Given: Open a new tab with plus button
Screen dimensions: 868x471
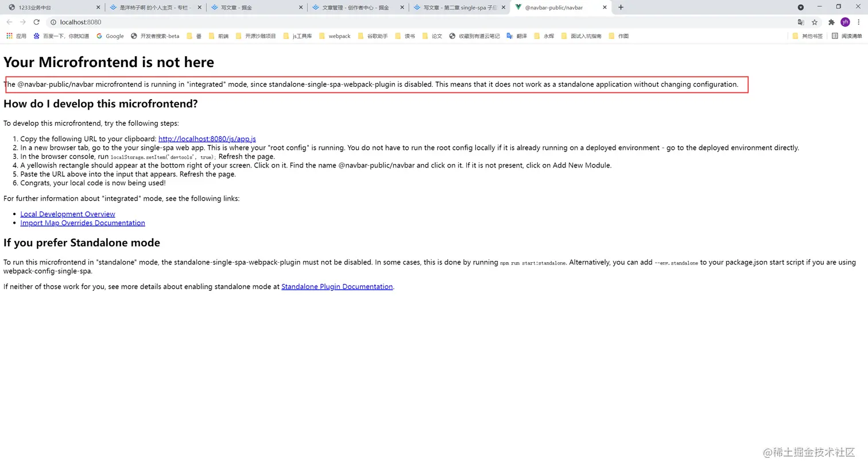Looking at the screenshot, I should (621, 7).
